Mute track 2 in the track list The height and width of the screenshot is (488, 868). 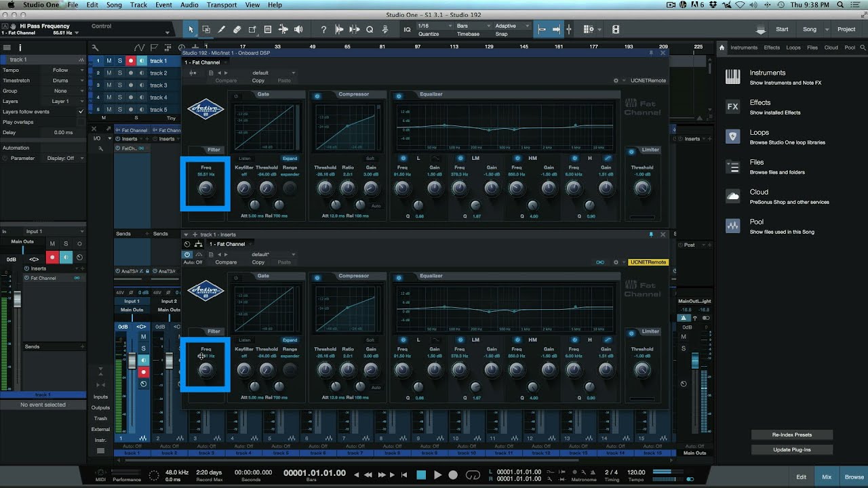(108, 73)
